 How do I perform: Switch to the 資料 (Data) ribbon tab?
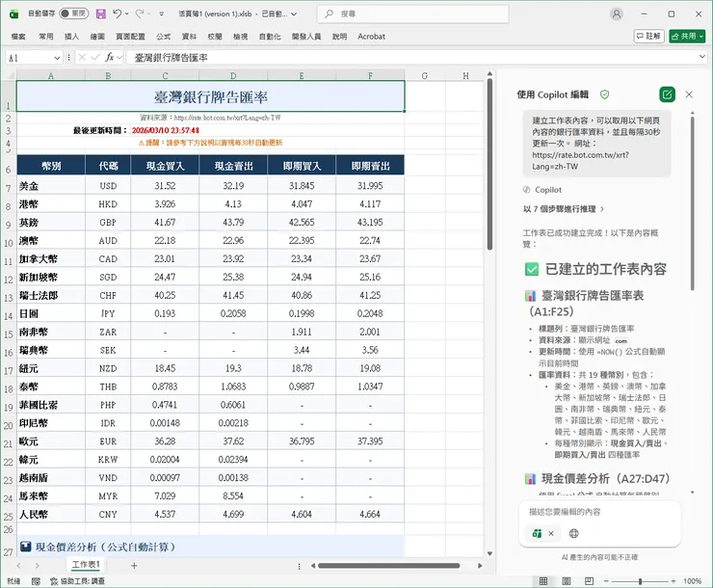[189, 37]
